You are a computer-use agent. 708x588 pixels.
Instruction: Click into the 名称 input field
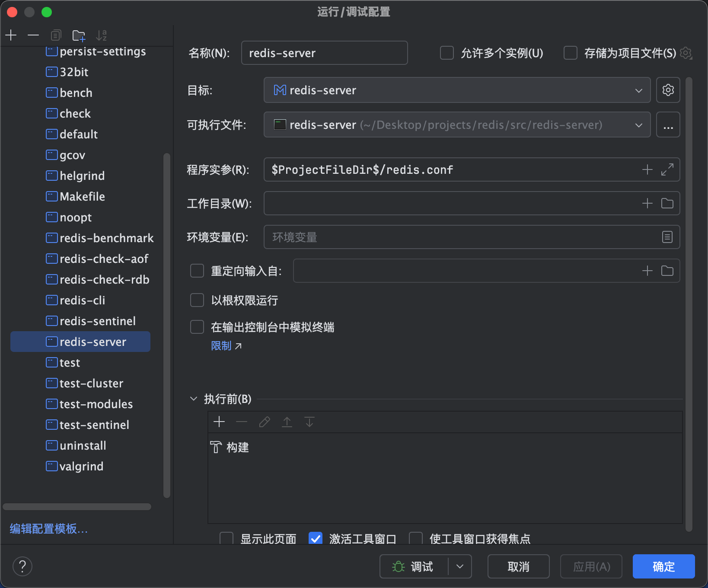[x=324, y=53]
